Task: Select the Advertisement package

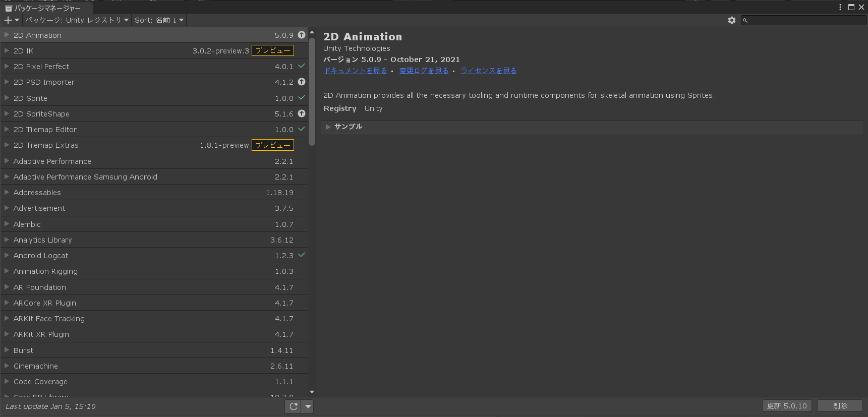Action: pyautogui.click(x=154, y=208)
